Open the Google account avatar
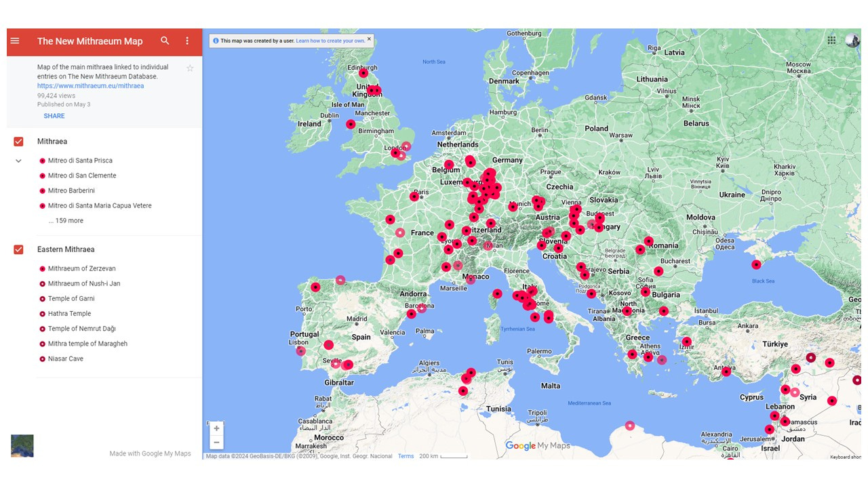This screenshot has height=488, width=868. [852, 41]
